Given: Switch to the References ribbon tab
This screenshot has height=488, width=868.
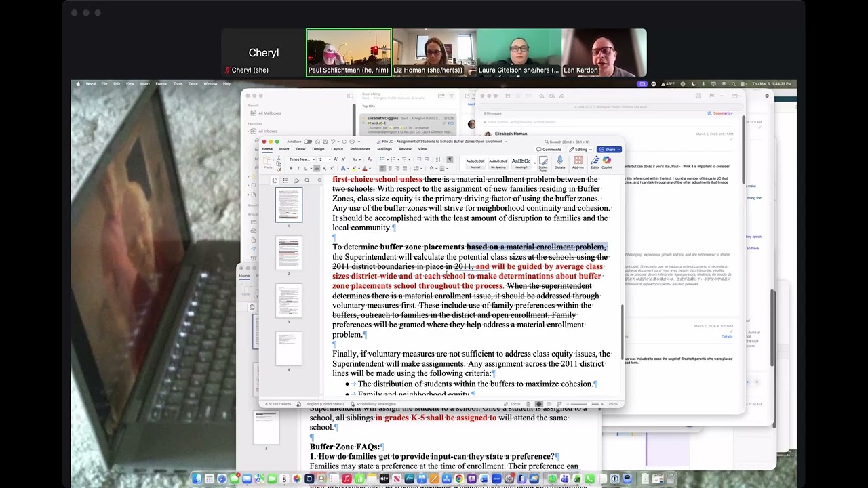Looking at the screenshot, I should click(360, 149).
